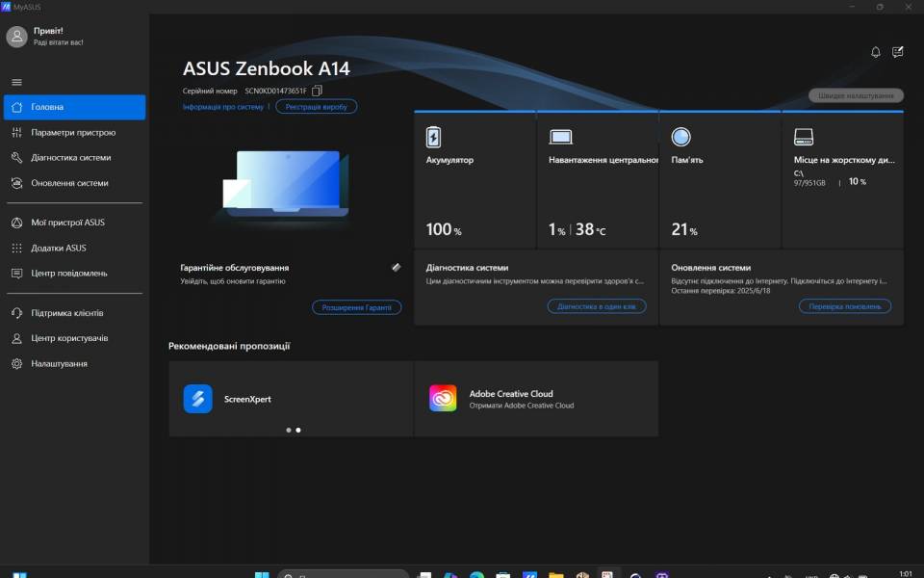This screenshot has height=578, width=924.
Task: Open the Налаштування gear entry
Action: pyautogui.click(x=74, y=363)
